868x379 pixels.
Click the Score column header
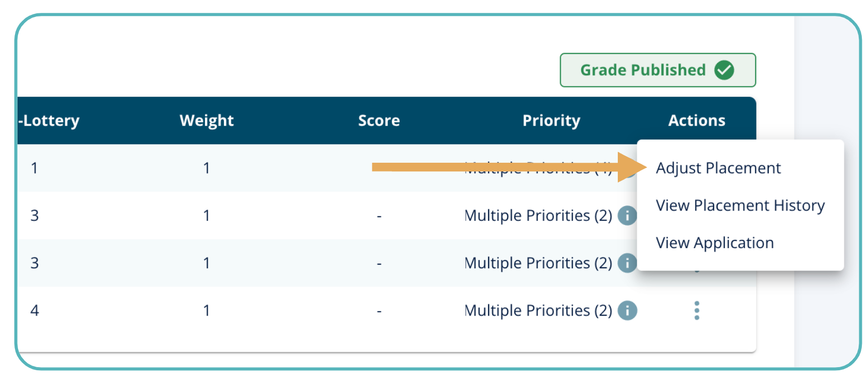pyautogui.click(x=379, y=120)
